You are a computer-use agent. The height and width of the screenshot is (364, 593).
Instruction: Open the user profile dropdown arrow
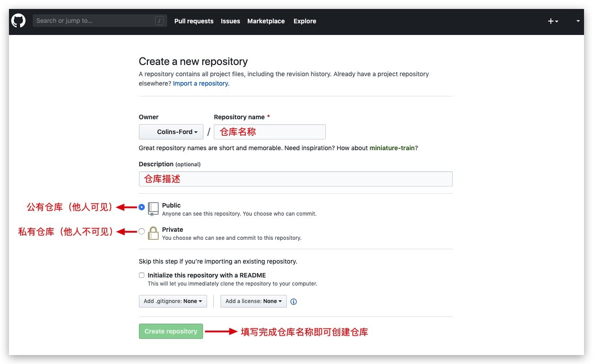(x=578, y=21)
